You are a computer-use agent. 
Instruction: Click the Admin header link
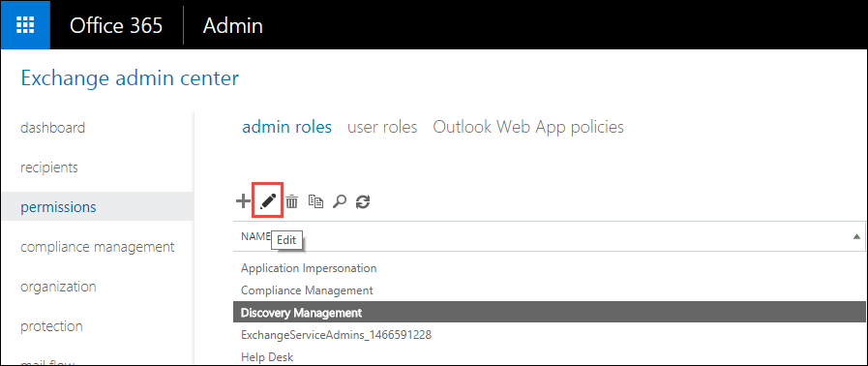(232, 25)
